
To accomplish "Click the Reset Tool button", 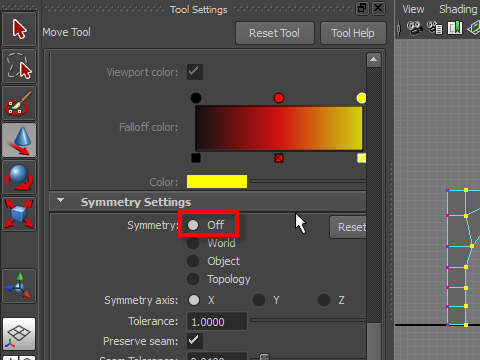I will 275,33.
